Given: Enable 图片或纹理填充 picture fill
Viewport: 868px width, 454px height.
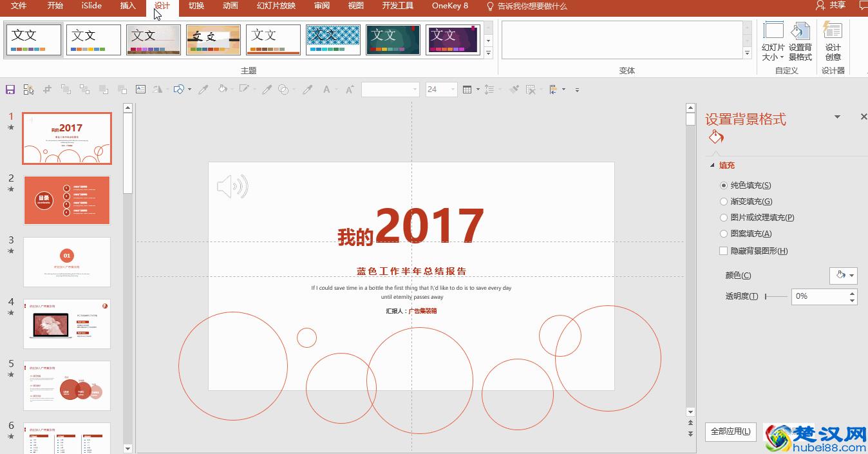Looking at the screenshot, I should point(724,217).
